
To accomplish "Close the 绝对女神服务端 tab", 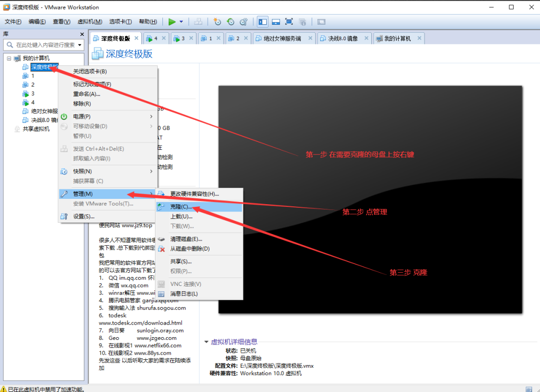I will pos(310,38).
